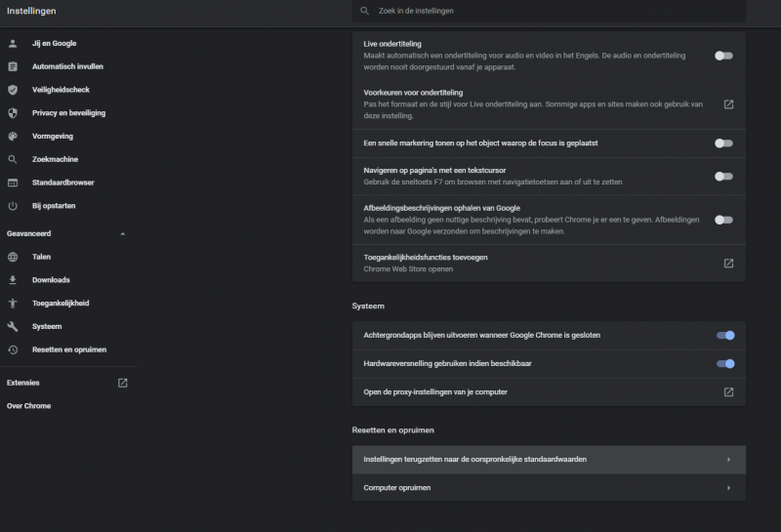The height and width of the screenshot is (532, 781).
Task: Open Over Chrome page
Action: point(29,406)
